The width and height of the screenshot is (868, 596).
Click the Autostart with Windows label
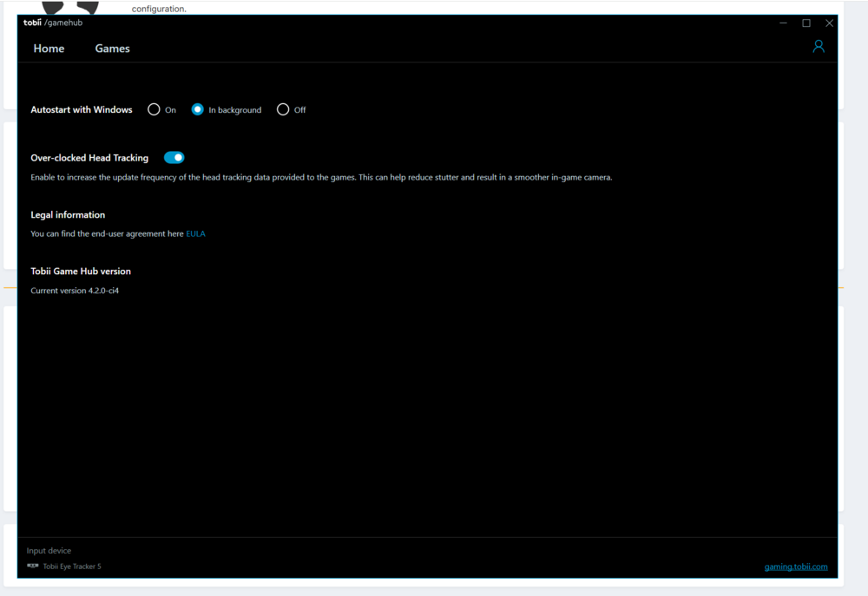point(82,109)
